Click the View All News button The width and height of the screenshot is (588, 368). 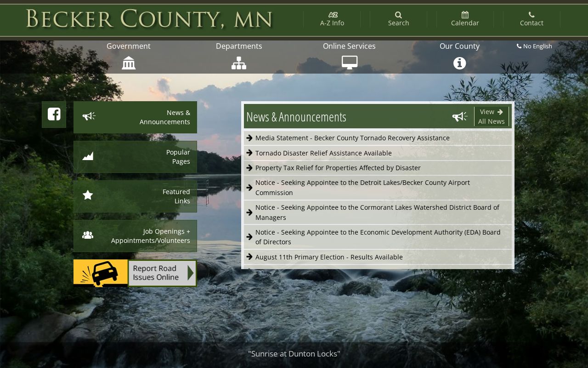[491, 116]
